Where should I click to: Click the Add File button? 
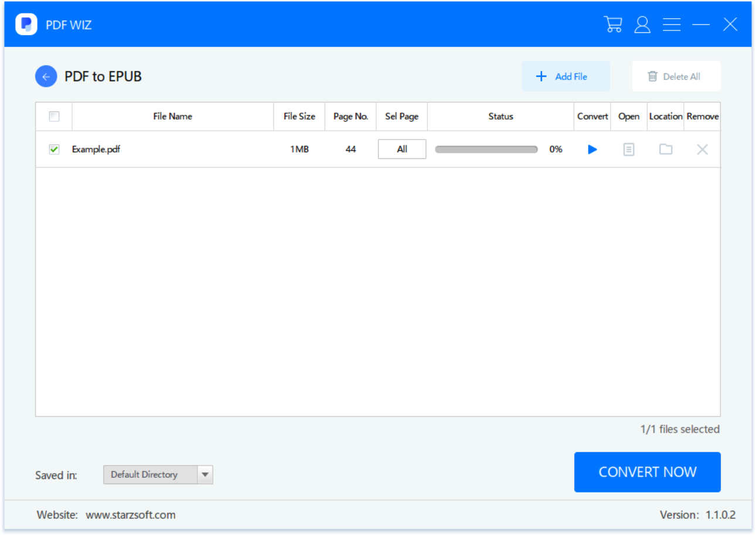pyautogui.click(x=566, y=76)
